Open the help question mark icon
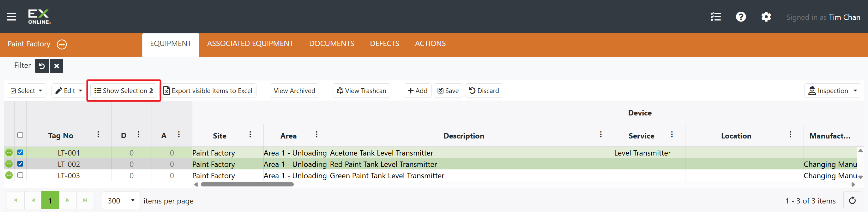 pos(741,17)
